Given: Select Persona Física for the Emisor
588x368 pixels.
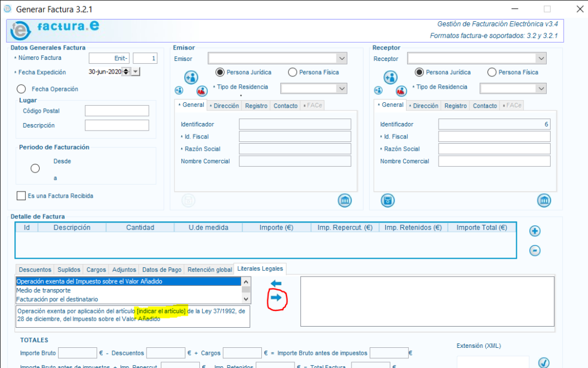Looking at the screenshot, I should tap(292, 72).
